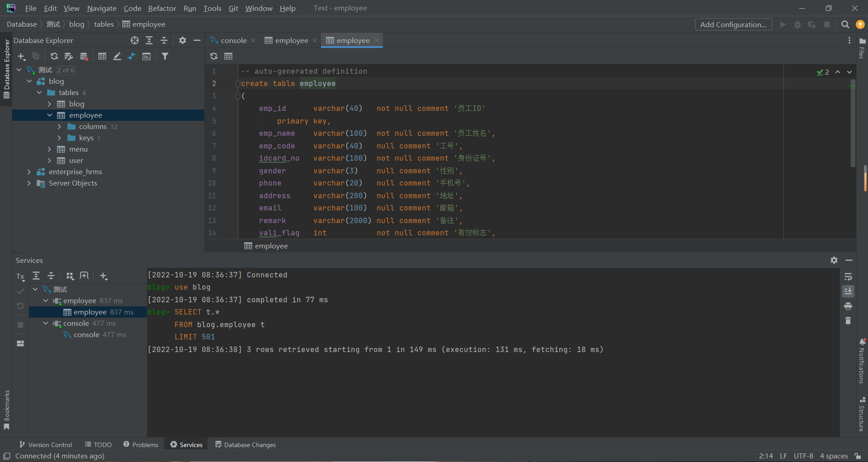Open the query console QL icon
This screenshot has width=868, height=462.
tap(146, 56)
